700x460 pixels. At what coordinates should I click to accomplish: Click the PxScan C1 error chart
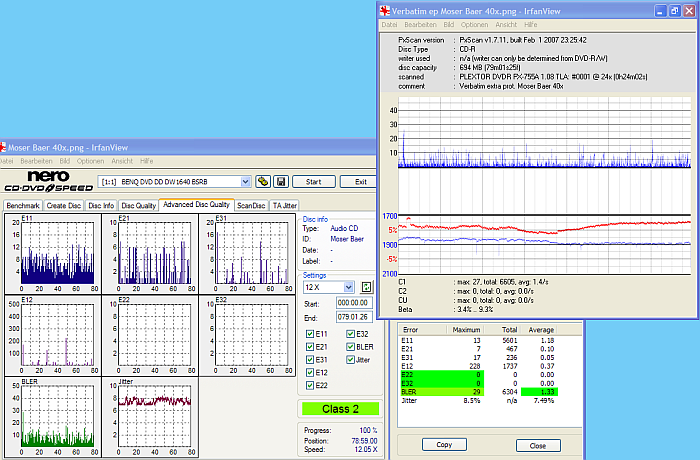pyautogui.click(x=545, y=132)
